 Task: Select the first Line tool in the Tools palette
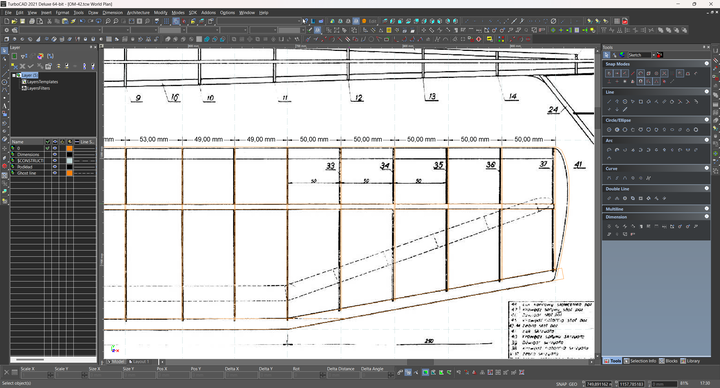[609, 101]
